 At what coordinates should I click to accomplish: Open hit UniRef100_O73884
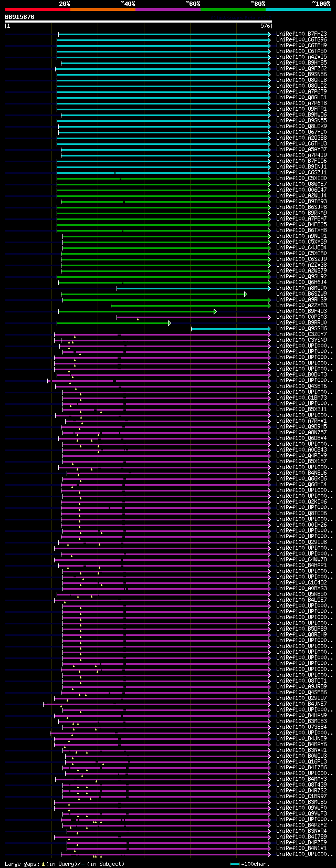click(x=301, y=727)
